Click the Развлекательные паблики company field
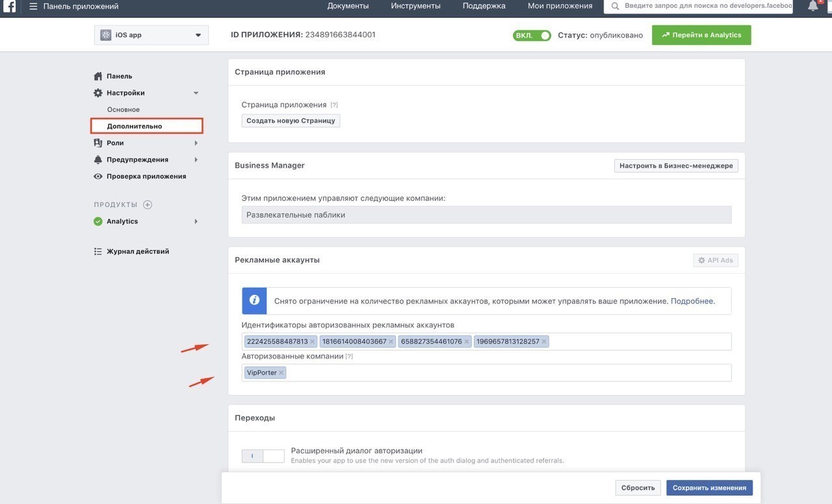 tap(486, 215)
